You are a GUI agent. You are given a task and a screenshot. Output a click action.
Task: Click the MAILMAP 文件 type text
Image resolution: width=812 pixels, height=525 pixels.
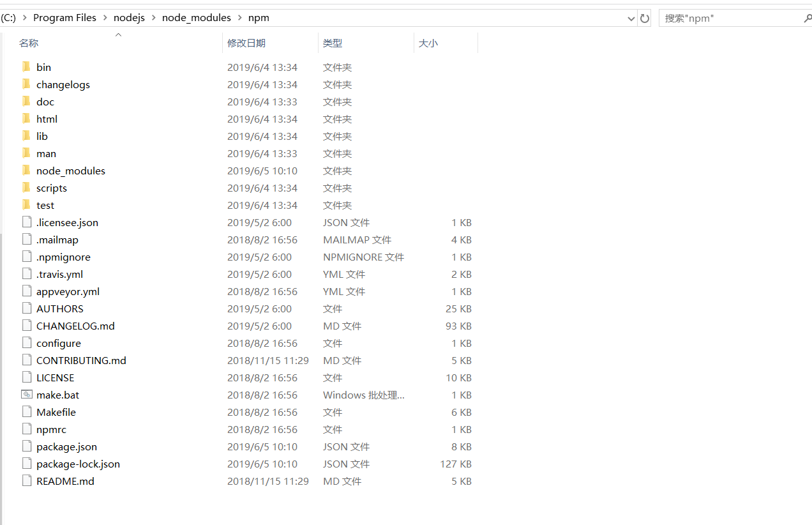click(x=357, y=240)
